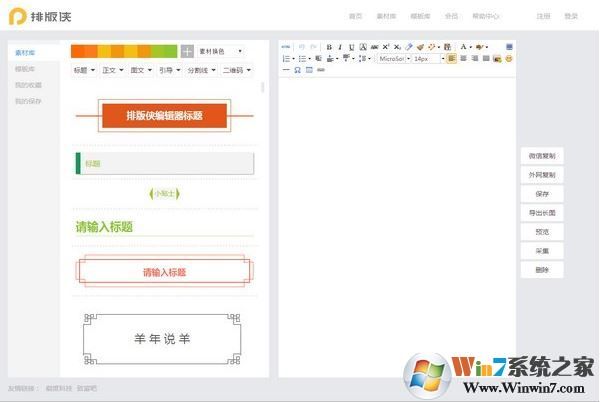Viewport: 601px width, 402px height.
Task: Insert the 排版侠编辑器标题 orange title template
Action: tap(164, 115)
